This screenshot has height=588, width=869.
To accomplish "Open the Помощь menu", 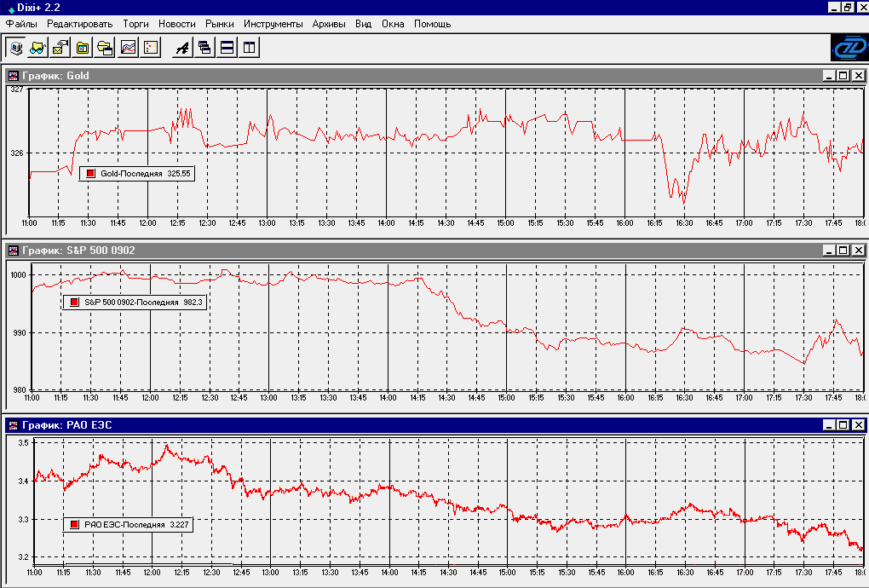I will tap(432, 24).
